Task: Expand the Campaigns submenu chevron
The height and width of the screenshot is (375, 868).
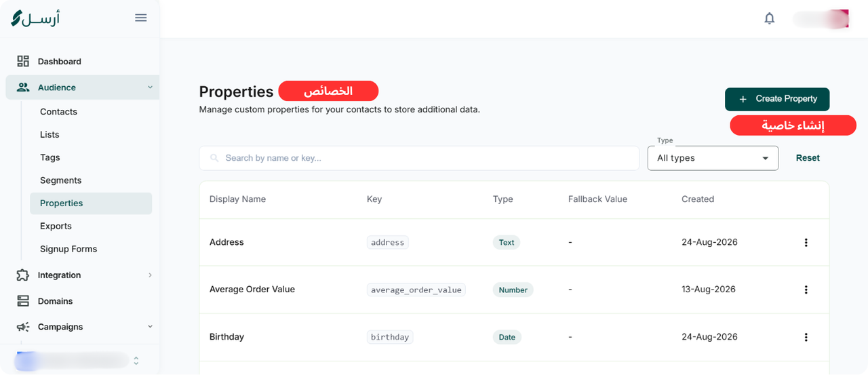Action: [x=150, y=327]
